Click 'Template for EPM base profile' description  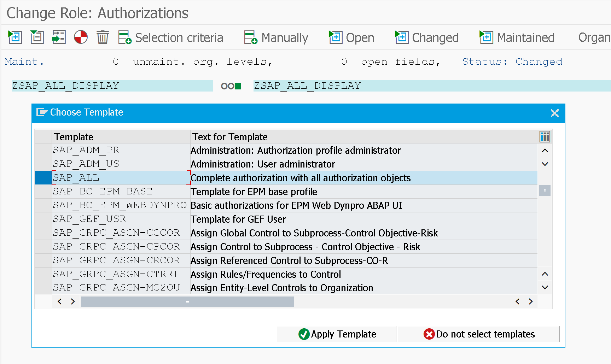[254, 192]
